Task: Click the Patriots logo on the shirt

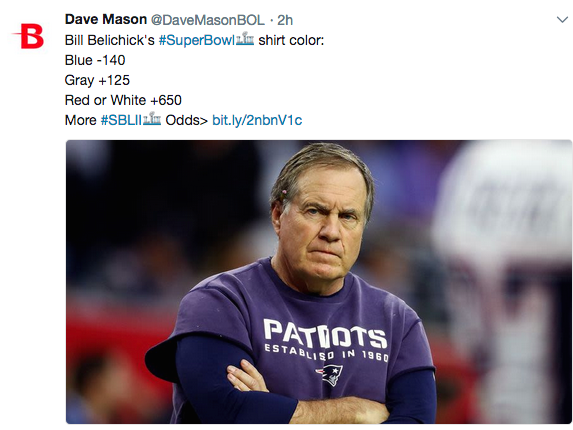Action: coord(330,375)
